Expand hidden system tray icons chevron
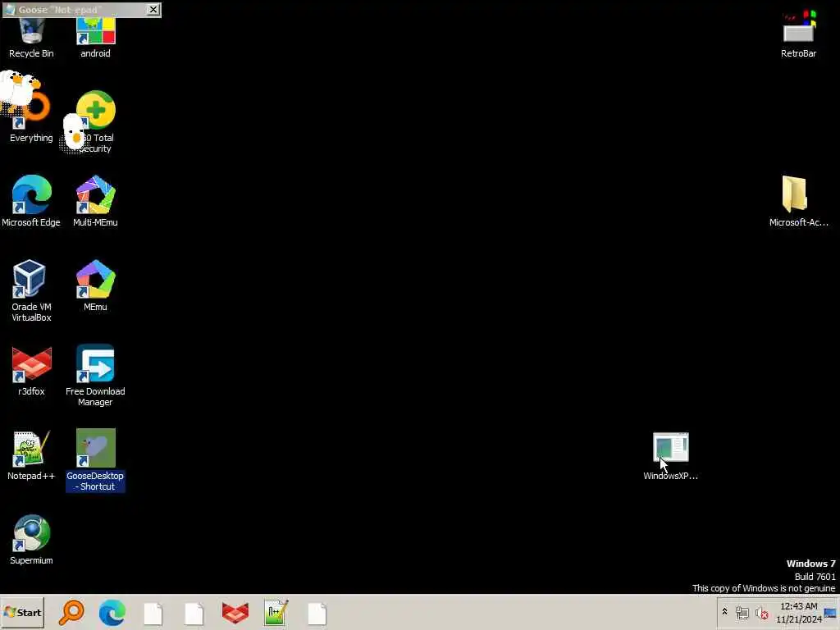Screen dimensions: 840x630 click(725, 612)
